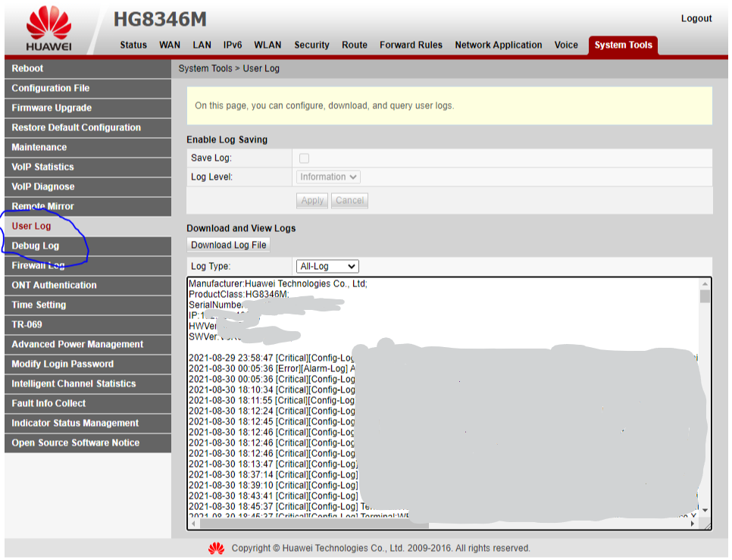This screenshot has width=732, height=560.
Task: Open Advanced Power Management page
Action: point(88,344)
